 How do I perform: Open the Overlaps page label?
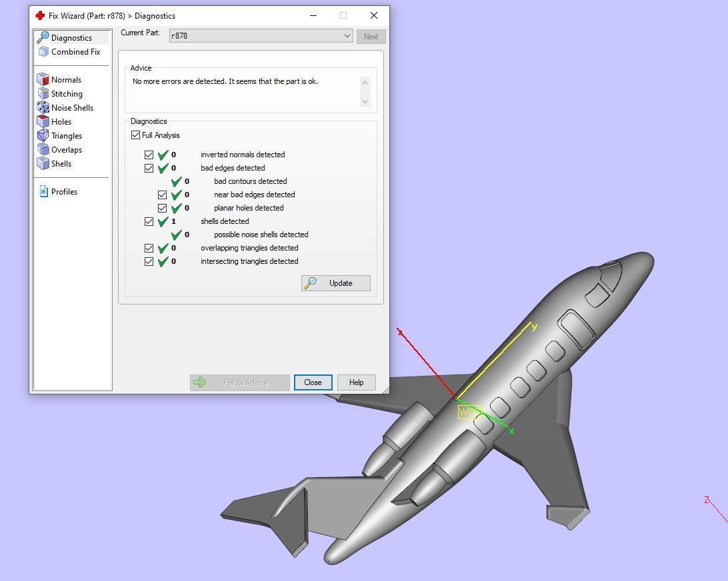(67, 149)
